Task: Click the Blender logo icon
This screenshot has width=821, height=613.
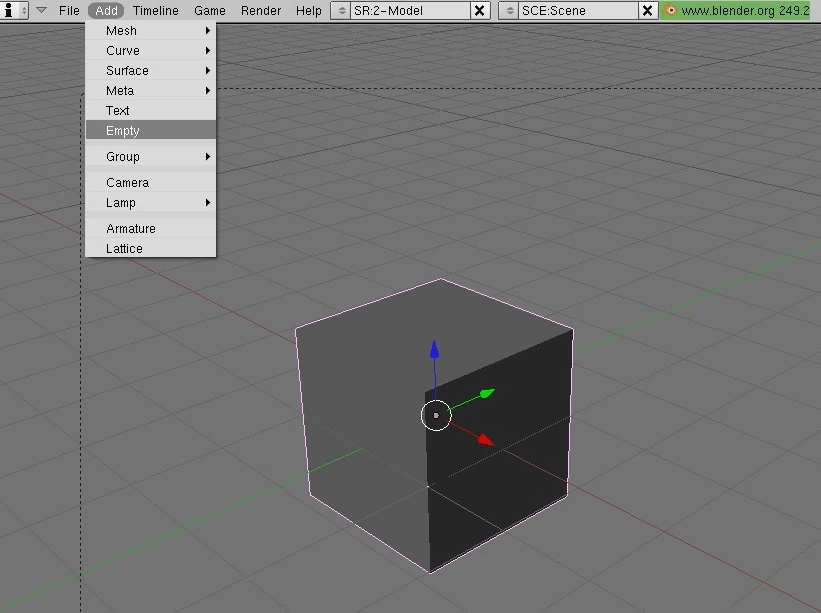Action: 670,10
